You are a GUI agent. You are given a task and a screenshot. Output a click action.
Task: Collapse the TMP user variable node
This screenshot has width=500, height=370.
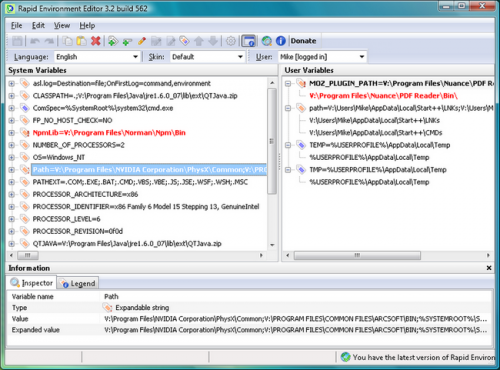coord(288,170)
